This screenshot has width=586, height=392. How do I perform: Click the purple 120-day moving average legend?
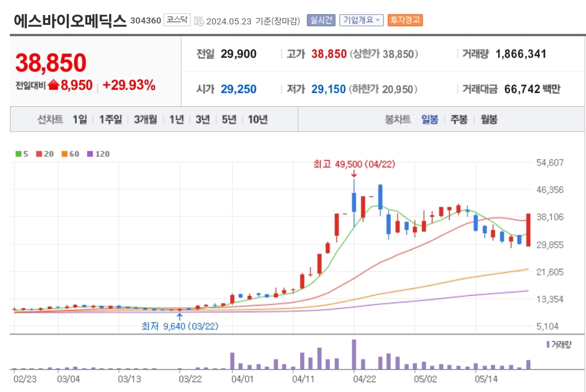(98, 154)
